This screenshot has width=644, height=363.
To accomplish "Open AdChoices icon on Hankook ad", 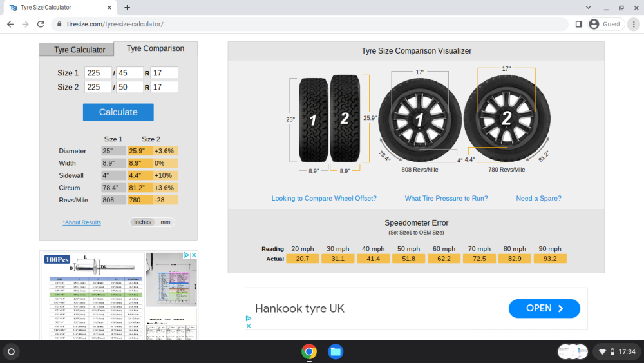I will click(249, 319).
